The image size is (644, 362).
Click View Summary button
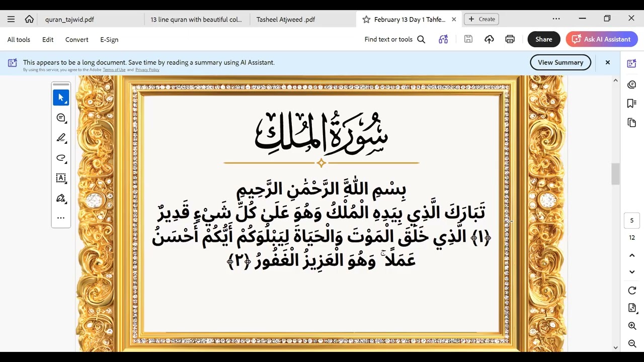coord(560,62)
